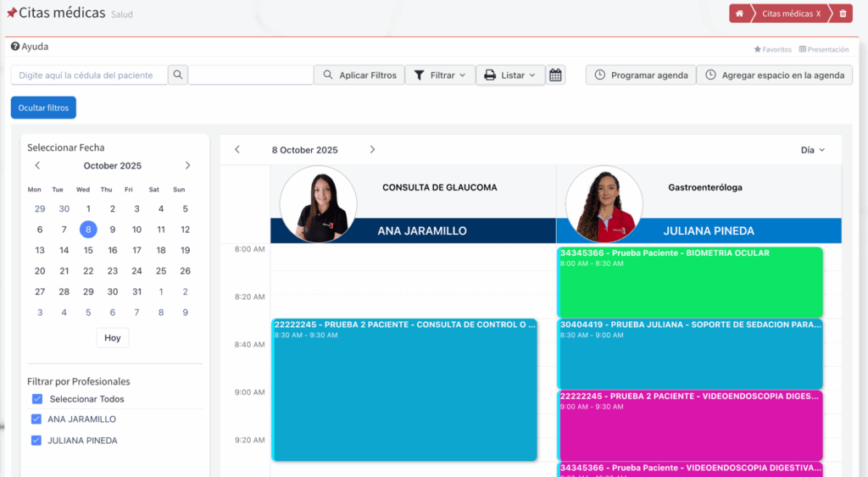Uncheck the ANA JARAMILLO professional checkbox
This screenshot has height=477, width=868.
tap(36, 419)
